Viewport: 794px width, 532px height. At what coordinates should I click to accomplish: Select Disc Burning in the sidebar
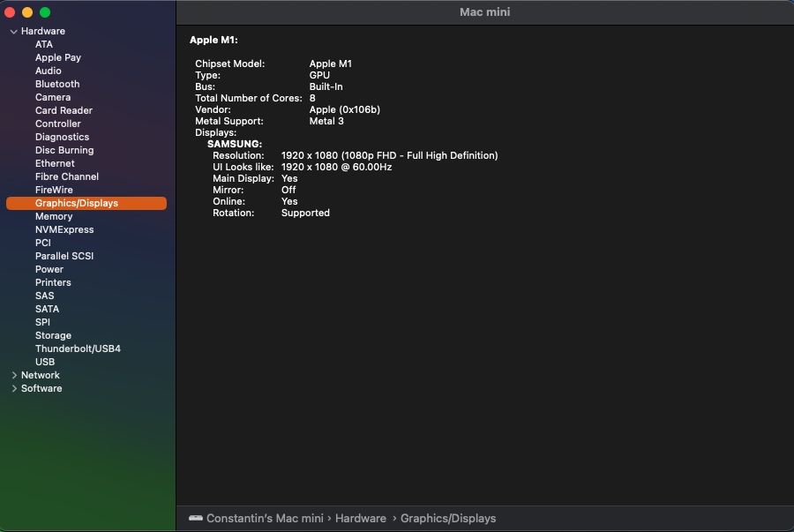pyautogui.click(x=64, y=150)
